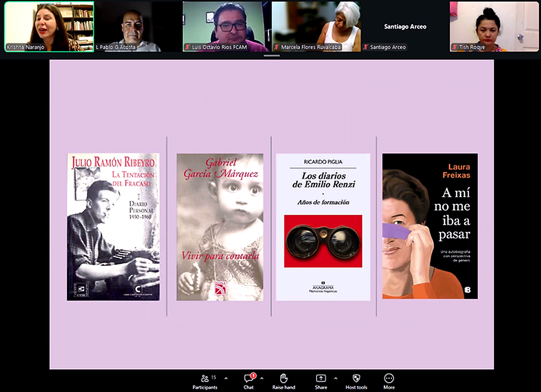
Task: Click the "RICARDO PIGLIA" author text
Action: (323, 162)
